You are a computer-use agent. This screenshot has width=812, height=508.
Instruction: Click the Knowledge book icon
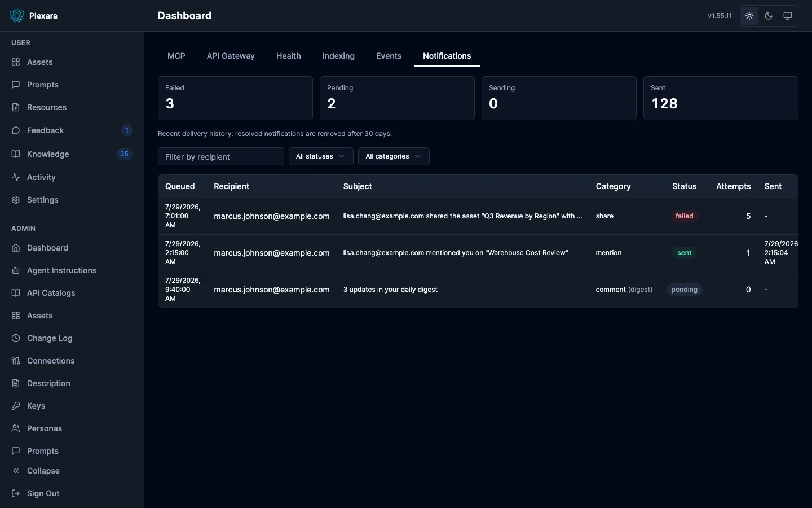pyautogui.click(x=16, y=154)
